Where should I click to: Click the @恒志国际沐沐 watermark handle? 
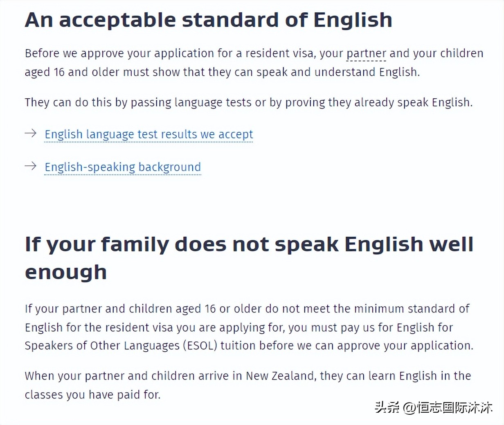[448, 407]
